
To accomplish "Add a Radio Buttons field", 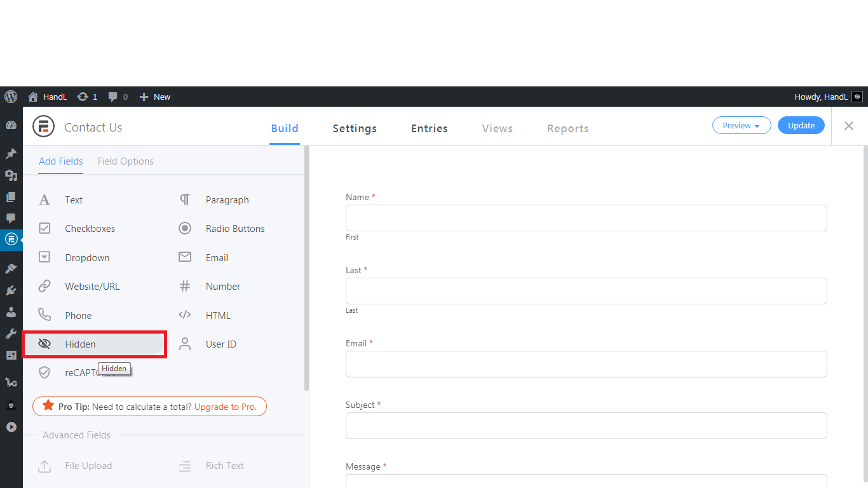I will pos(234,229).
